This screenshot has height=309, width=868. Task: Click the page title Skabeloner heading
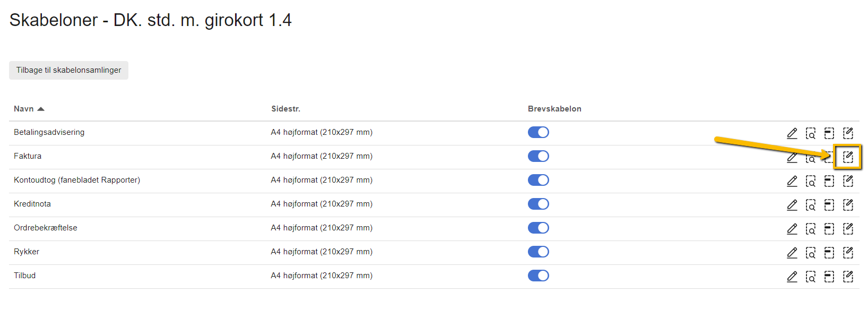[x=150, y=20]
